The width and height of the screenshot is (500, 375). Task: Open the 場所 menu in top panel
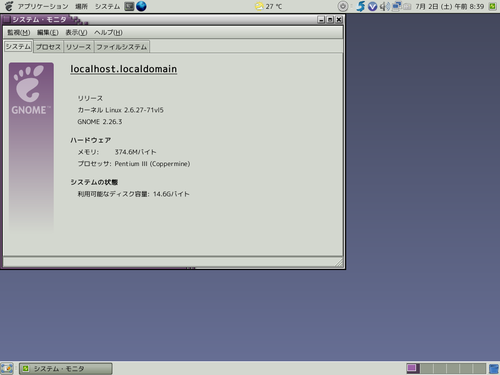[81, 6]
